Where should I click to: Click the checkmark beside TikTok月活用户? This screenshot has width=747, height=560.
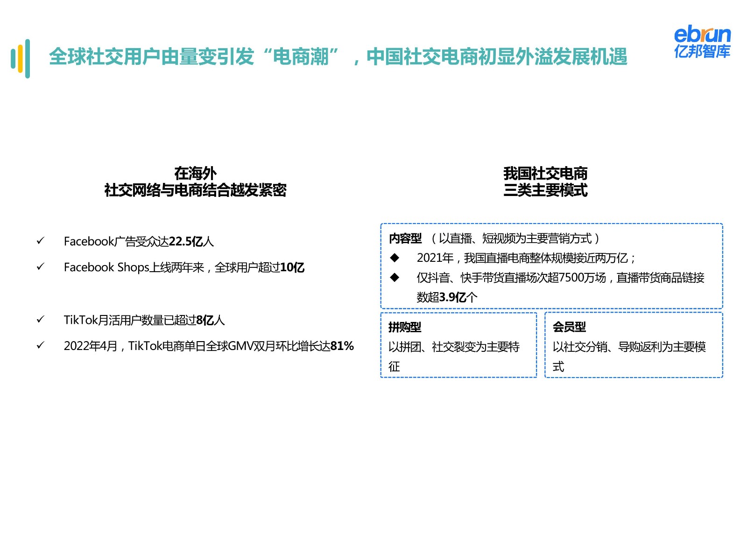(41, 320)
